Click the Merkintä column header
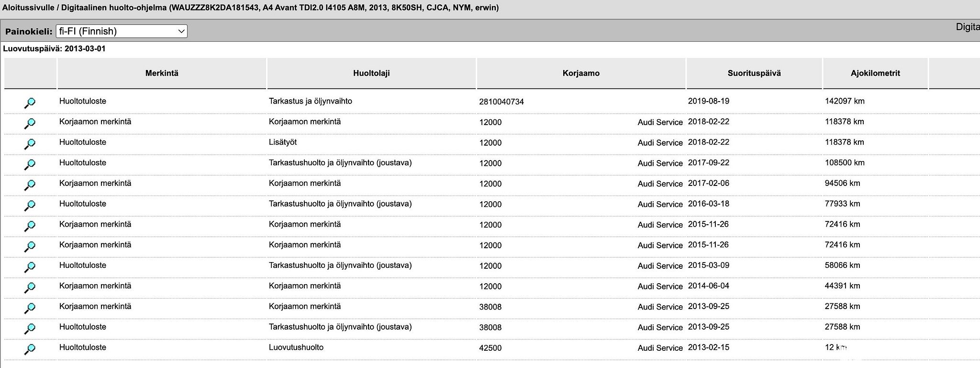This screenshot has height=368, width=980. point(162,73)
